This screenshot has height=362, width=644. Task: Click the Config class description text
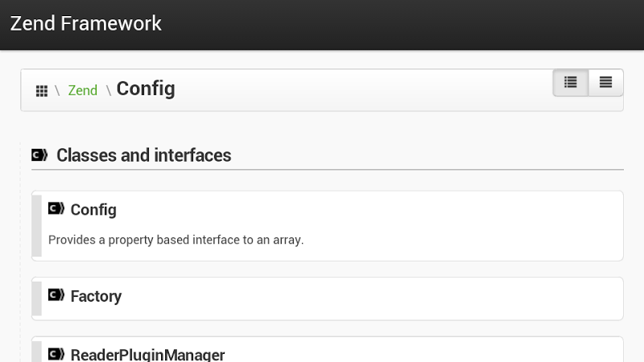(x=175, y=240)
